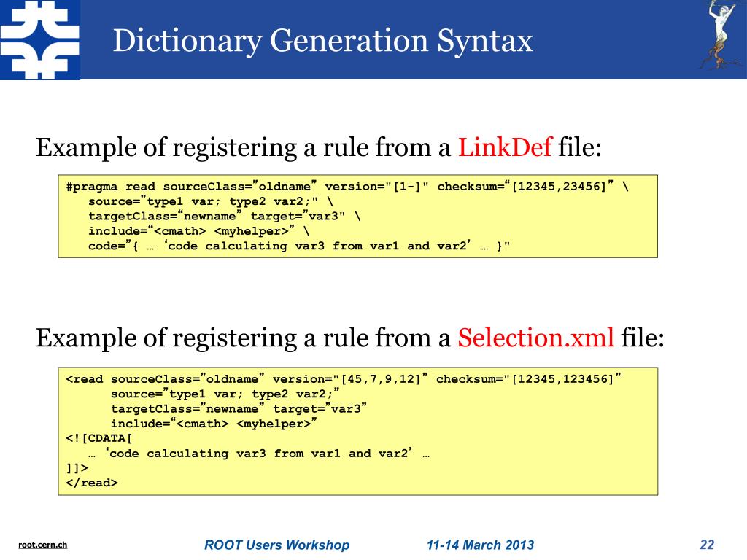Click the slide title Dictionary Generation Syntax
This screenshot has width=747, height=560.
click(x=322, y=41)
